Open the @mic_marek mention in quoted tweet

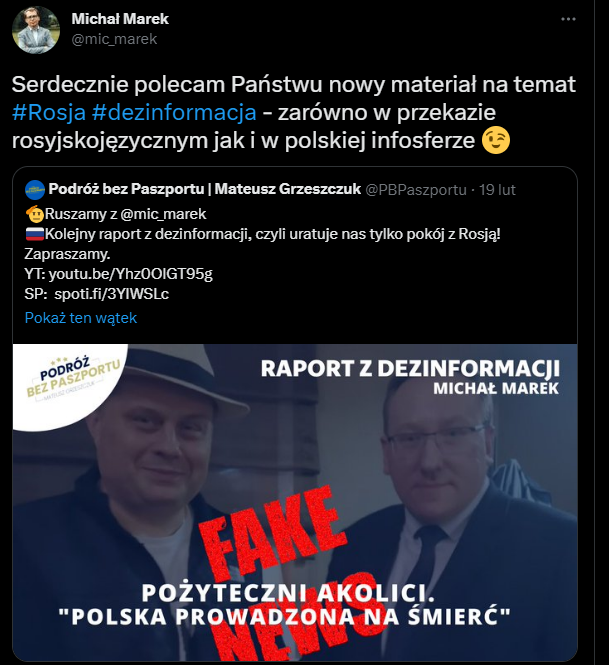click(163, 214)
